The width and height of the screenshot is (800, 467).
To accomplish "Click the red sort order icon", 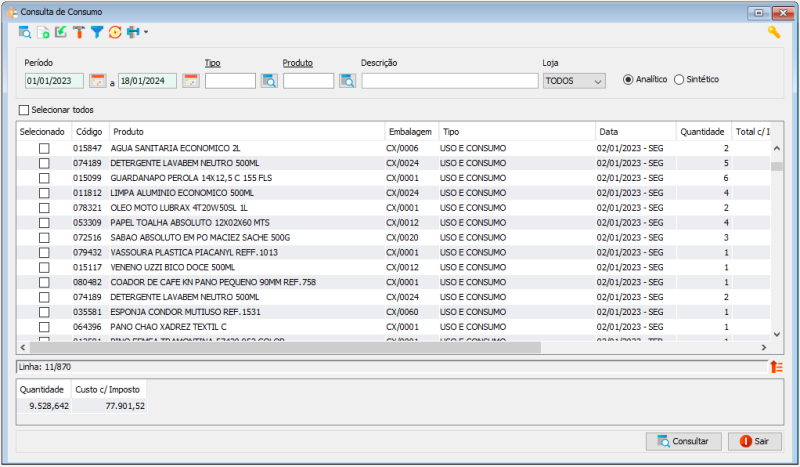I will pos(776,366).
